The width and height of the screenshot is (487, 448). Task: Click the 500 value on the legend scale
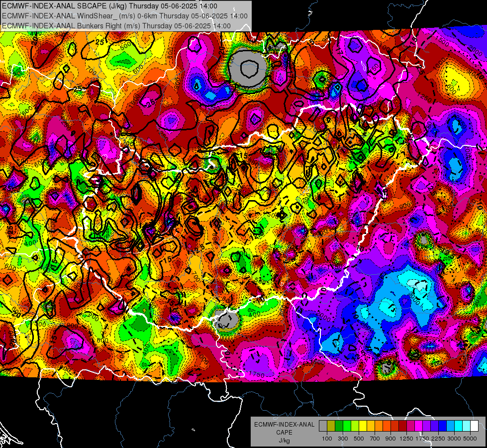[x=359, y=439]
